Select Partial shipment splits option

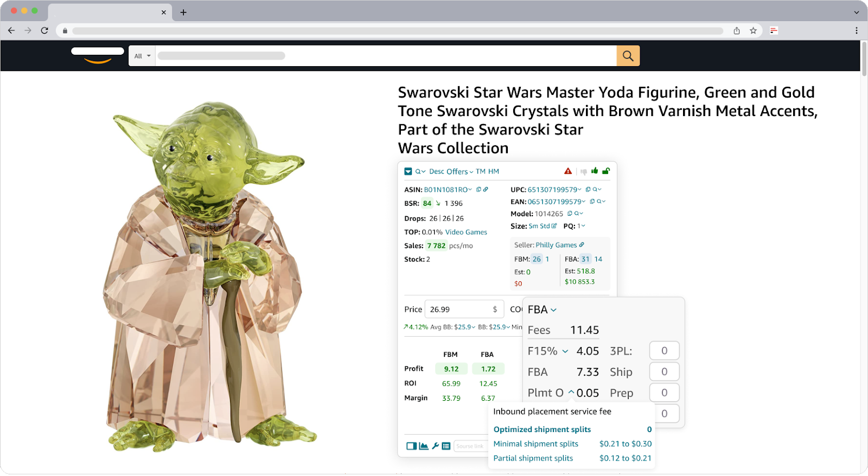(572, 459)
